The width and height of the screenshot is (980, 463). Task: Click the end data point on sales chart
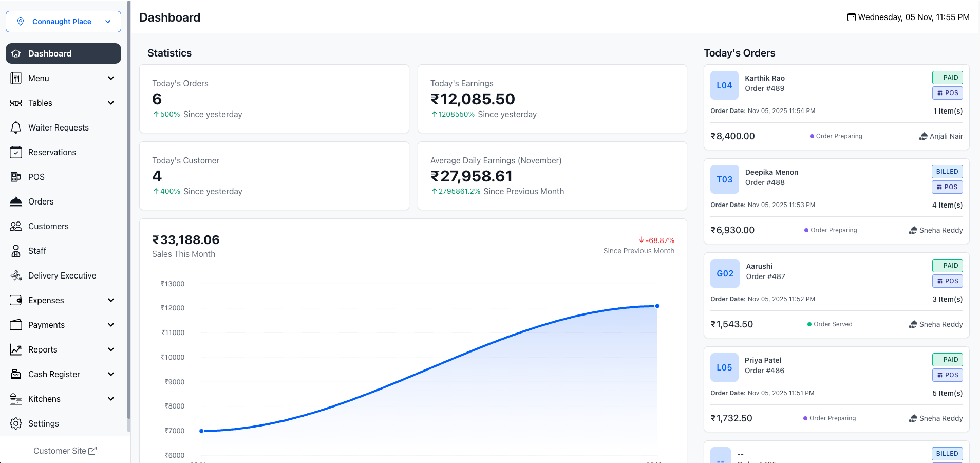[x=657, y=306]
